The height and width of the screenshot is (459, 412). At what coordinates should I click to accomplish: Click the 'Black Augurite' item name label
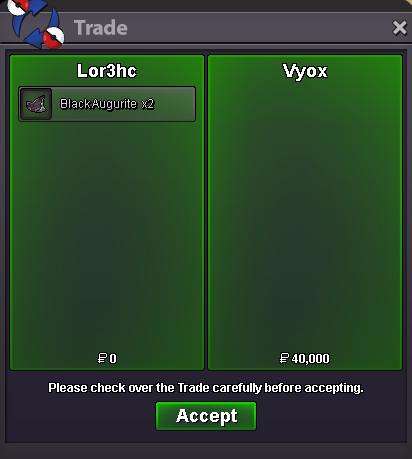[x=98, y=104]
